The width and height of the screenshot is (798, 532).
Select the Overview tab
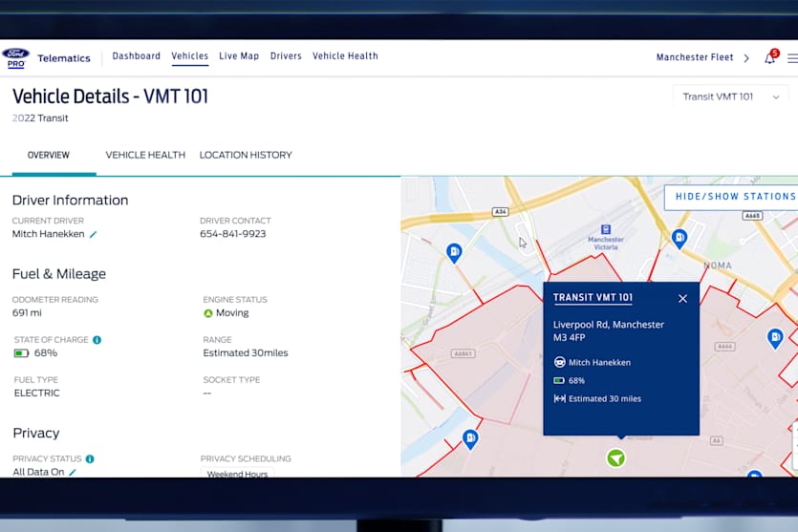click(49, 155)
